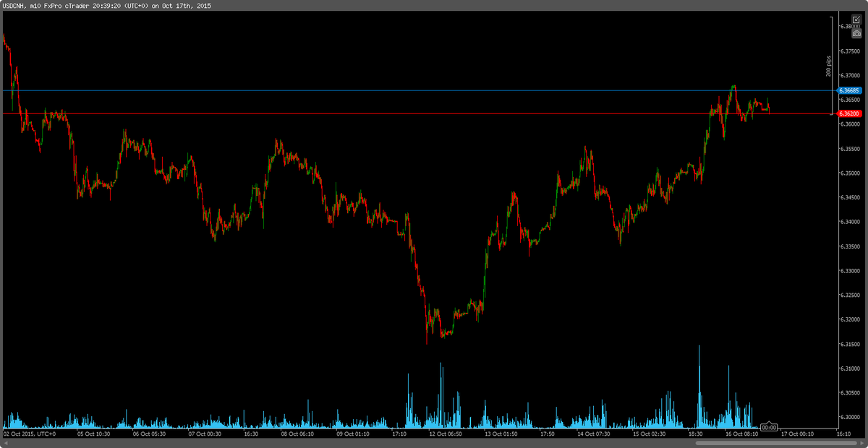Click the 00:00 bar countdown label
Image resolution: width=868 pixels, height=448 pixels.
click(x=769, y=427)
